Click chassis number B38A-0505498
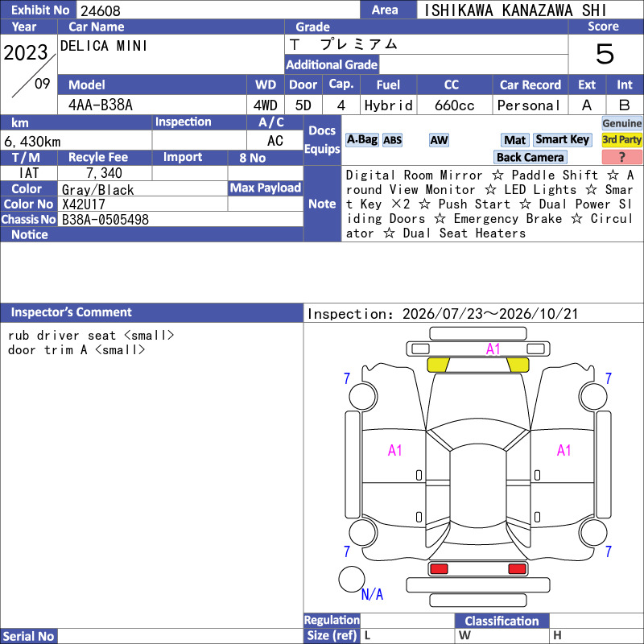This screenshot has height=644, width=644. [105, 219]
